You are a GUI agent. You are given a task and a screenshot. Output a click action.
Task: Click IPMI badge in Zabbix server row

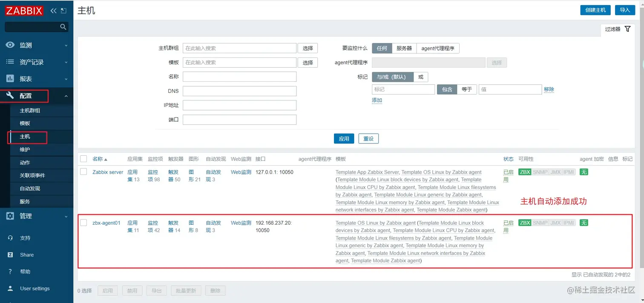click(x=569, y=172)
